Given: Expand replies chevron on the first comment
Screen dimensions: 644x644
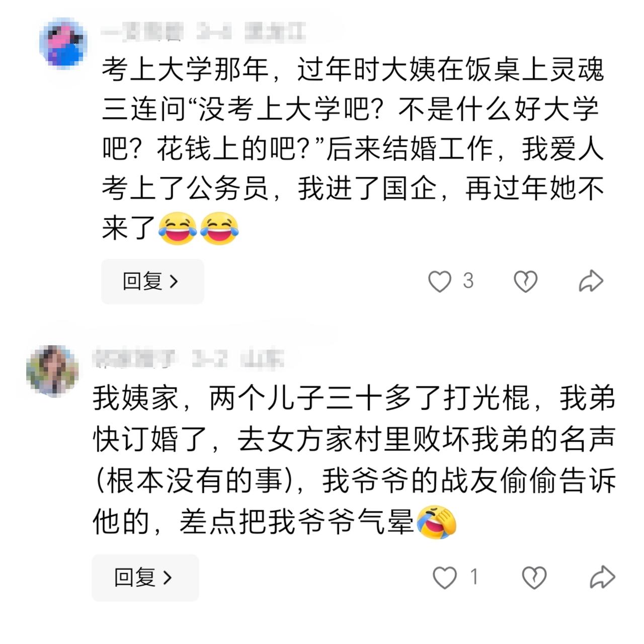Looking at the screenshot, I should 174,281.
